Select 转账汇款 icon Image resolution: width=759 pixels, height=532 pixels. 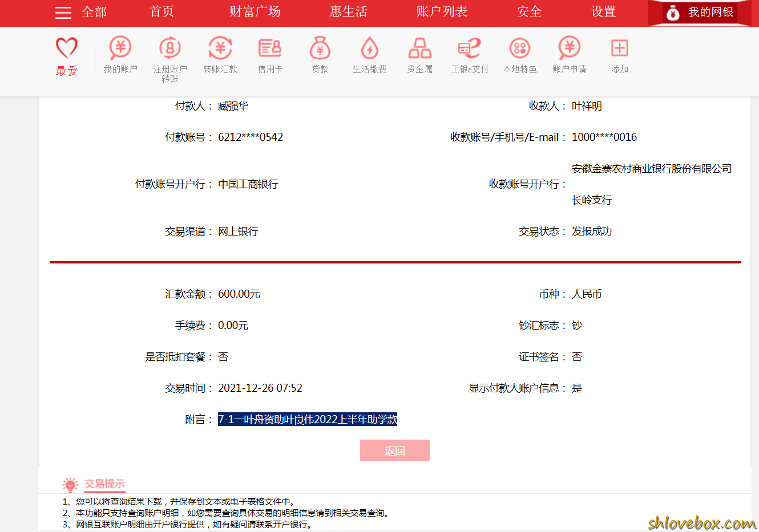[x=220, y=48]
